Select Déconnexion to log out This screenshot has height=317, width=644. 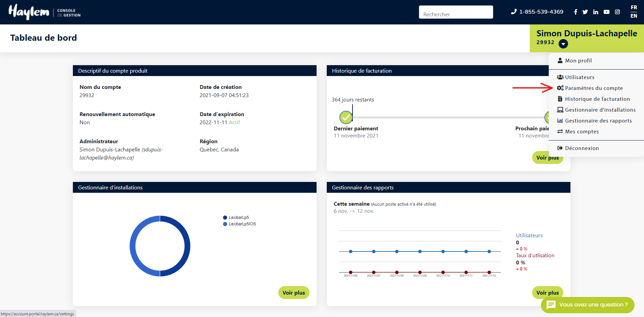tap(582, 148)
